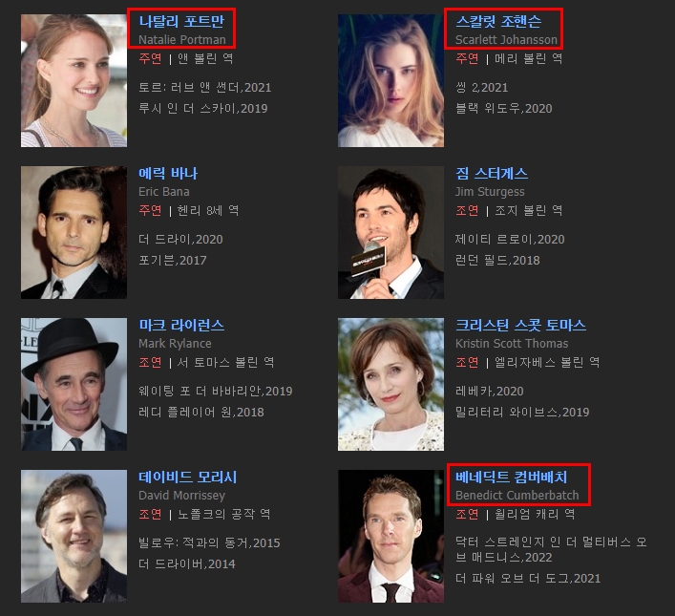This screenshot has width=675, height=616.
Task: Open the 마크 라이런스 name link
Action: click(181, 325)
